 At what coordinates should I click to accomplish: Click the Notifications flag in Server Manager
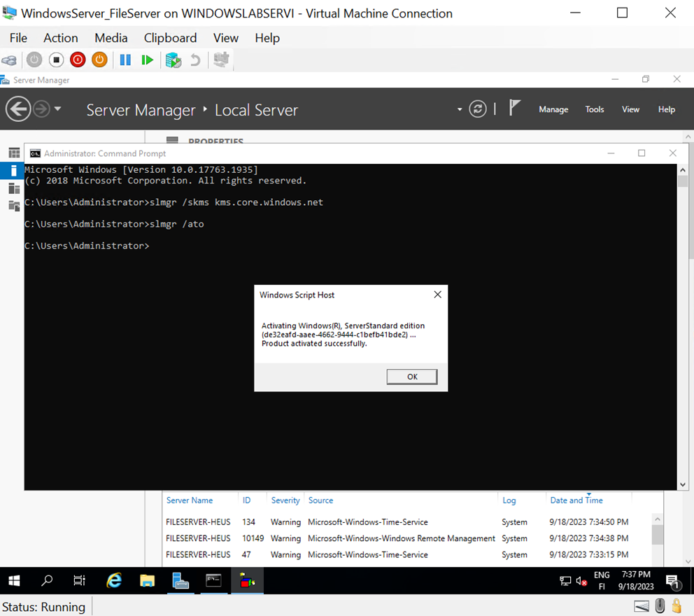click(x=515, y=108)
